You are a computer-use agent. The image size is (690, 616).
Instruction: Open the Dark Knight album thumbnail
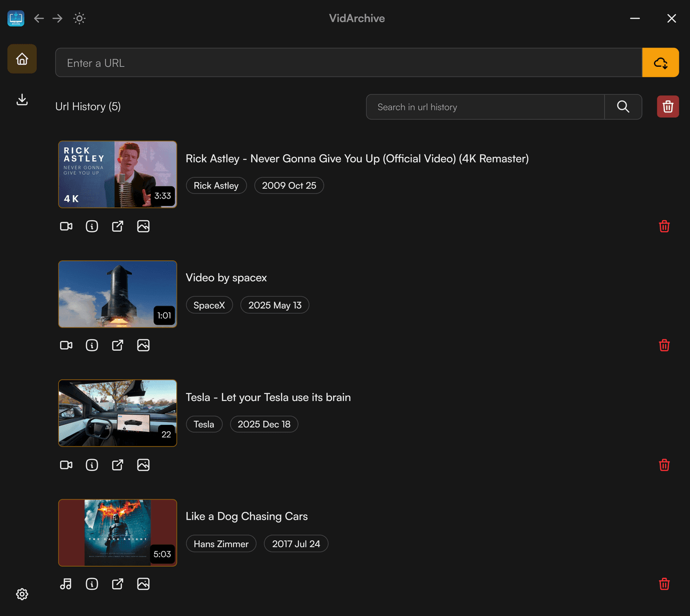tap(118, 533)
